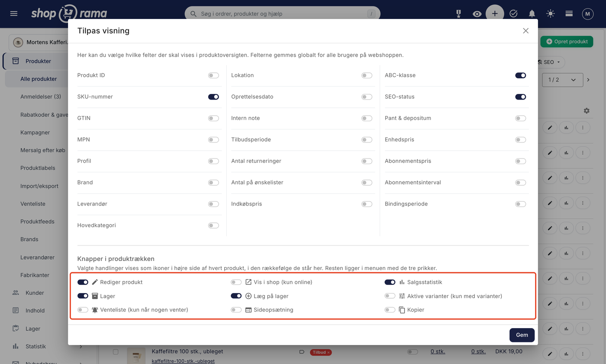Click the round plus quick-add button
The width and height of the screenshot is (606, 364).
coord(495,14)
